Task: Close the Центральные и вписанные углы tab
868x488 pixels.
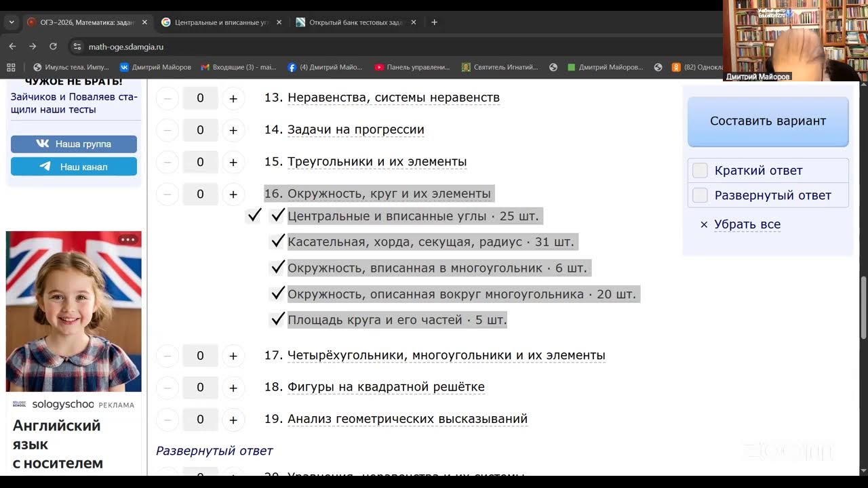Action: tap(279, 22)
